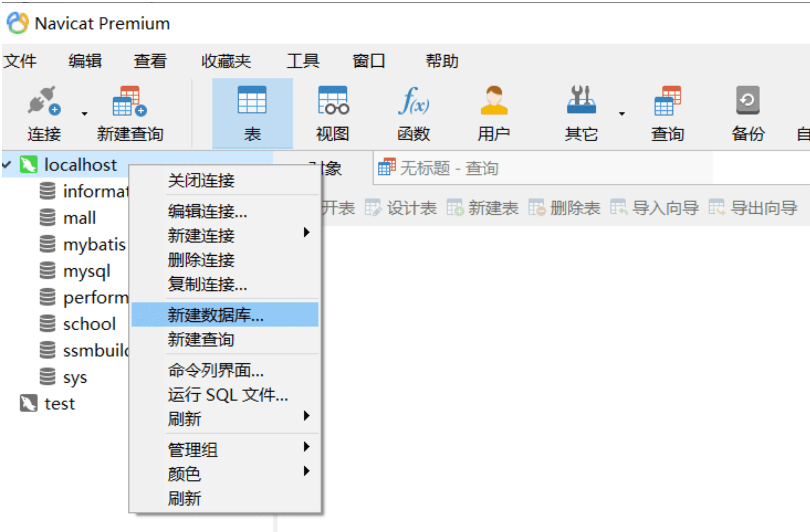This screenshot has width=810, height=532.
Task: Open the Function f(x) toolbar icon
Action: click(413, 100)
